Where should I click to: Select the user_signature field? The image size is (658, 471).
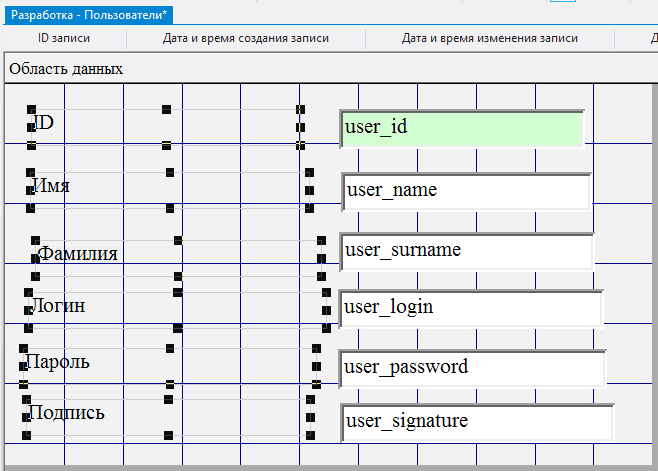476,421
